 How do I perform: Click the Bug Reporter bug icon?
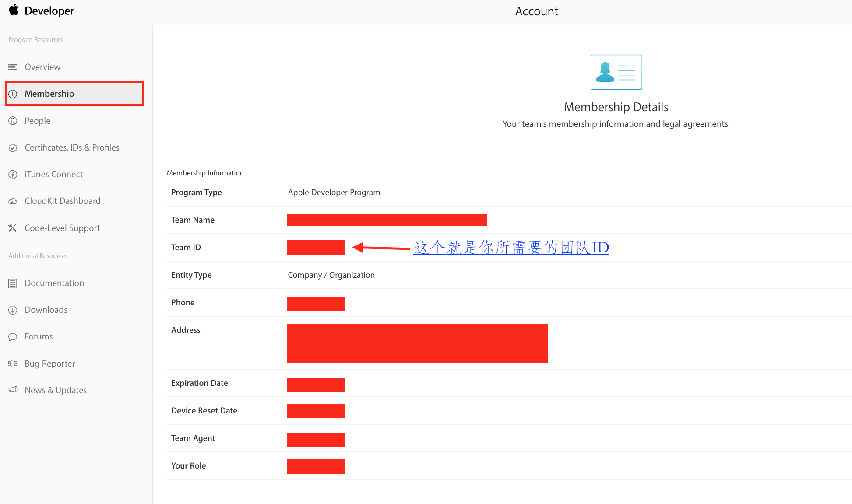pos(13,364)
